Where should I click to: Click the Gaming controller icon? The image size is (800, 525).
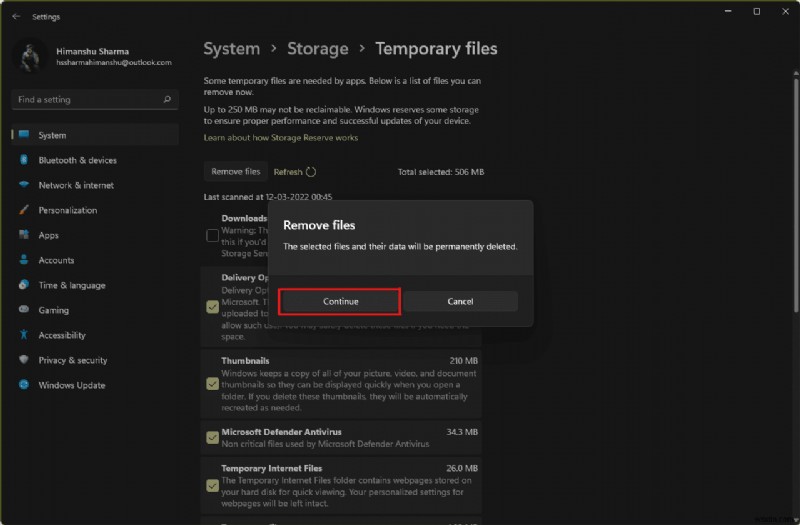pos(23,310)
